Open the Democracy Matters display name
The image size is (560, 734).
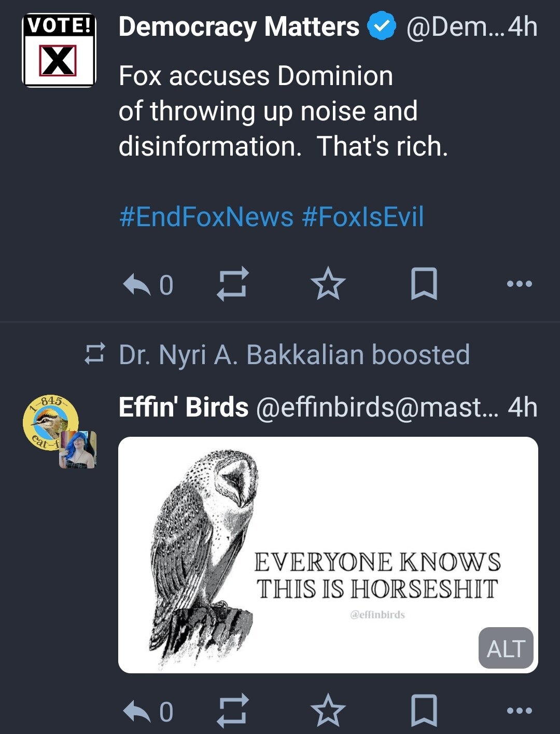pyautogui.click(x=239, y=27)
